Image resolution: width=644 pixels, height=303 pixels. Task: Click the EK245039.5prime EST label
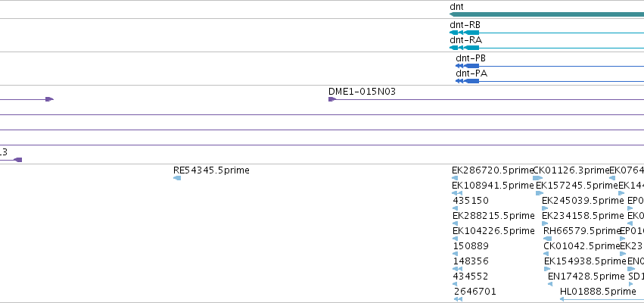pos(583,201)
